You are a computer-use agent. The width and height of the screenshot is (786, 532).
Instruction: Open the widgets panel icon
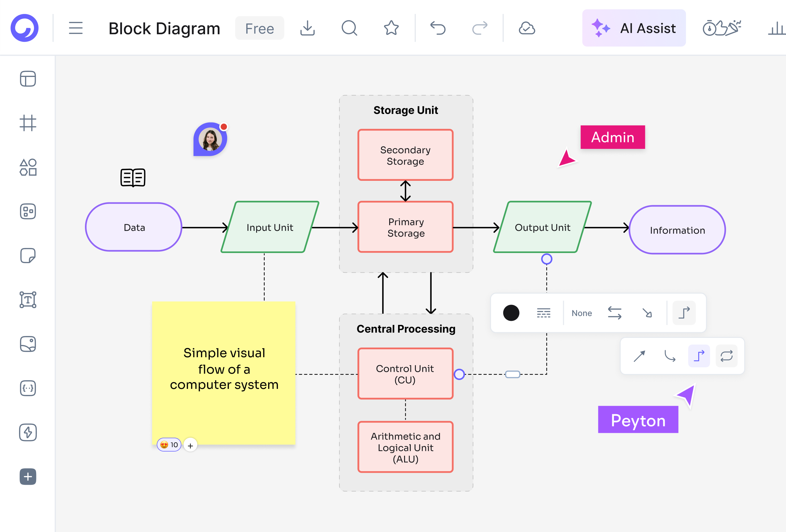(x=28, y=212)
